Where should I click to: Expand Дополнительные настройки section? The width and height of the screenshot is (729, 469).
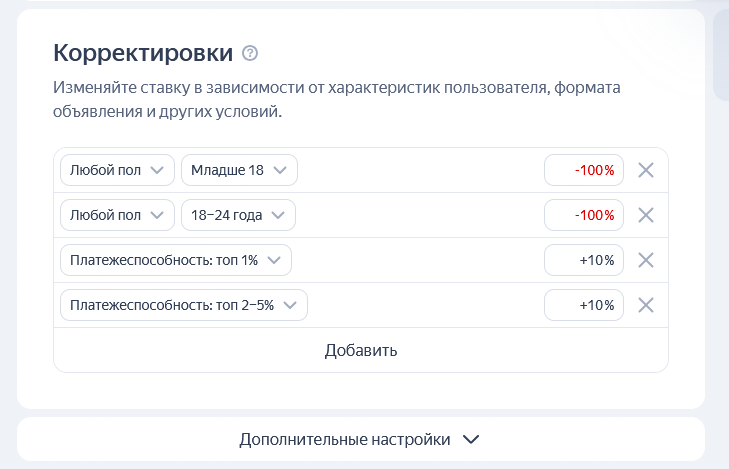tap(360, 439)
